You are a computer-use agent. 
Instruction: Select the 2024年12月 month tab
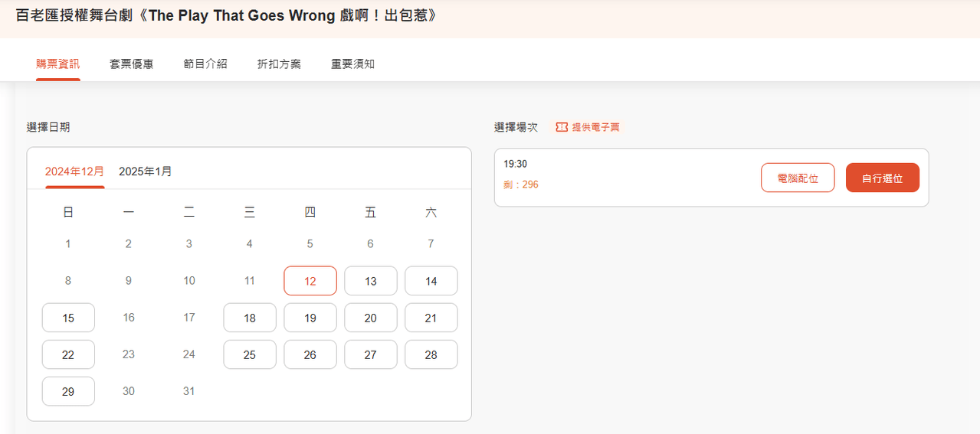[x=74, y=171]
